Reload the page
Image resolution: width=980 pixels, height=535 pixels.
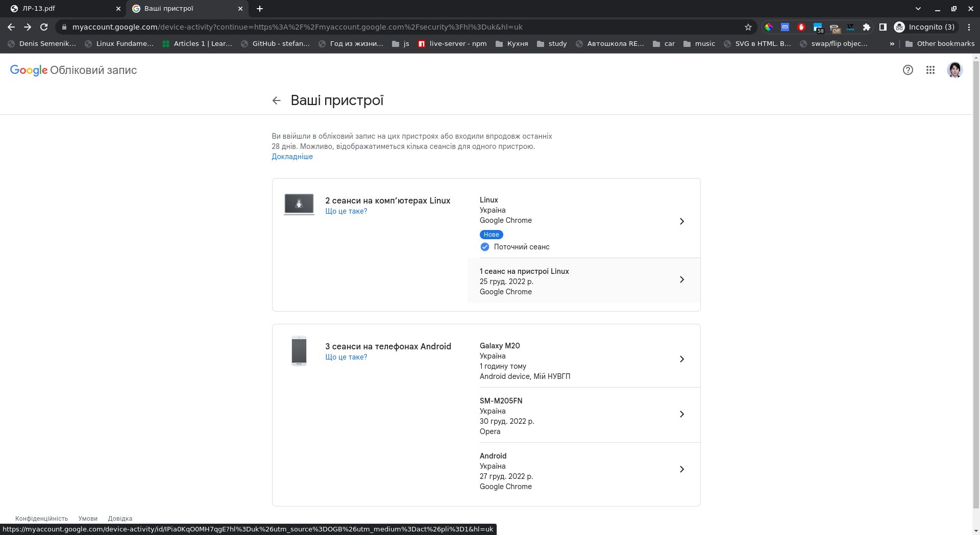point(44,27)
